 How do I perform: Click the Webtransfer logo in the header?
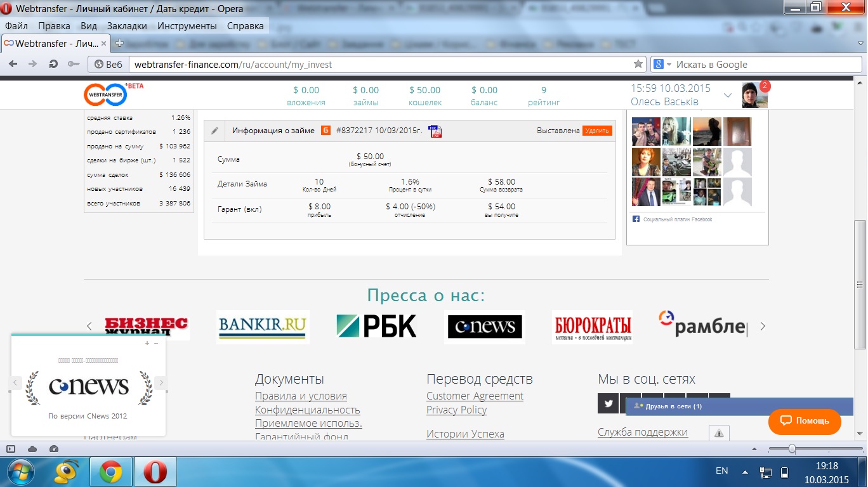point(105,94)
